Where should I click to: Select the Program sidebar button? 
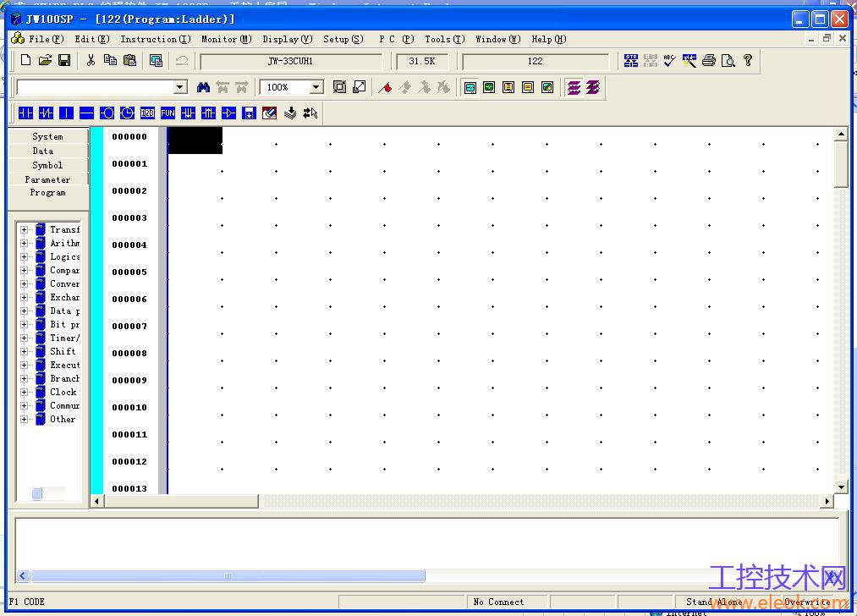[47, 193]
